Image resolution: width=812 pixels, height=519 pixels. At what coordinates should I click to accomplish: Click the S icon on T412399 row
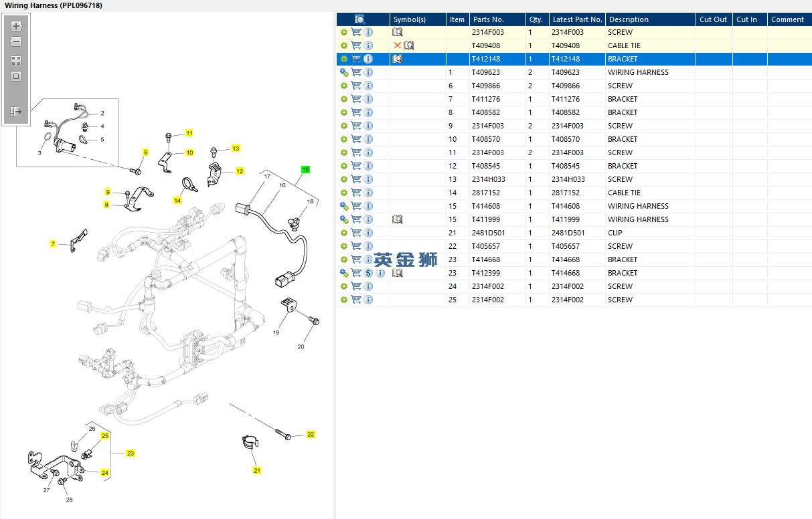368,273
